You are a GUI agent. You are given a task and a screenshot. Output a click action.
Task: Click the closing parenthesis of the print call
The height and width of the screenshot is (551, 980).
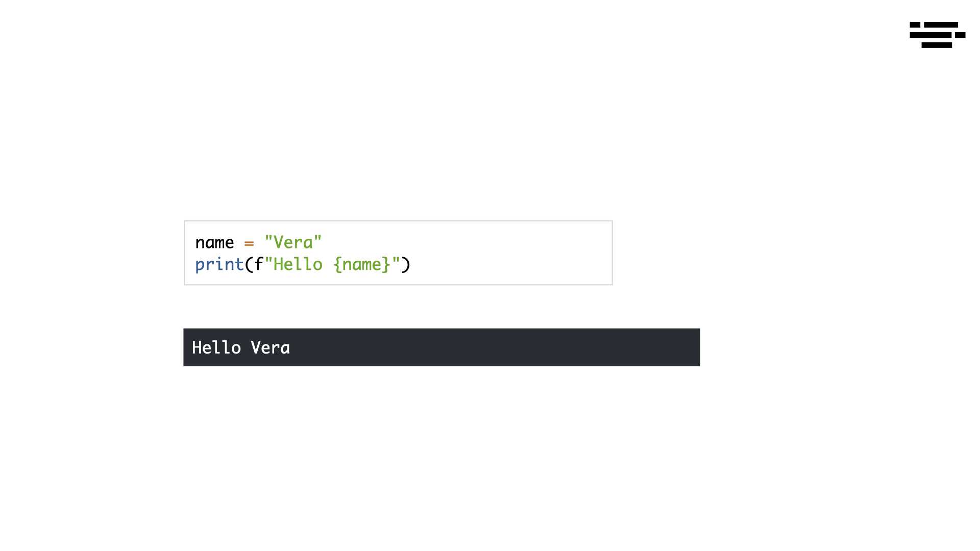pos(406,264)
